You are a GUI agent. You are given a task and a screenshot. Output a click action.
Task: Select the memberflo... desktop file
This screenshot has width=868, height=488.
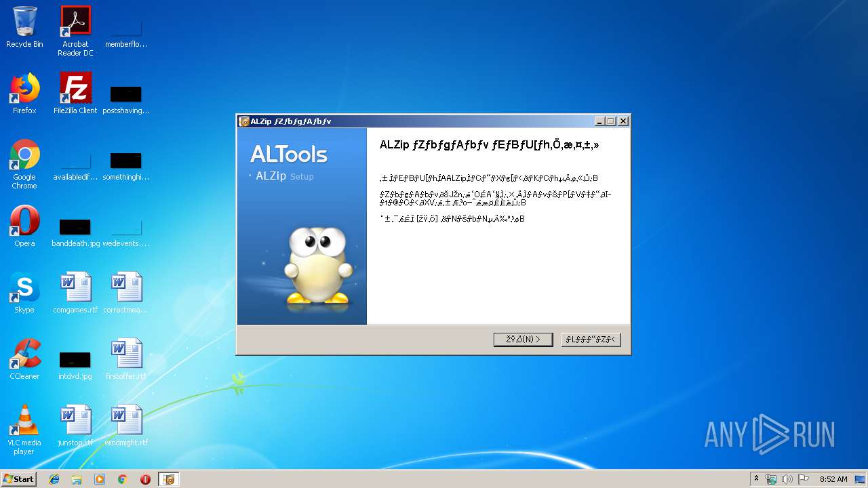126,32
